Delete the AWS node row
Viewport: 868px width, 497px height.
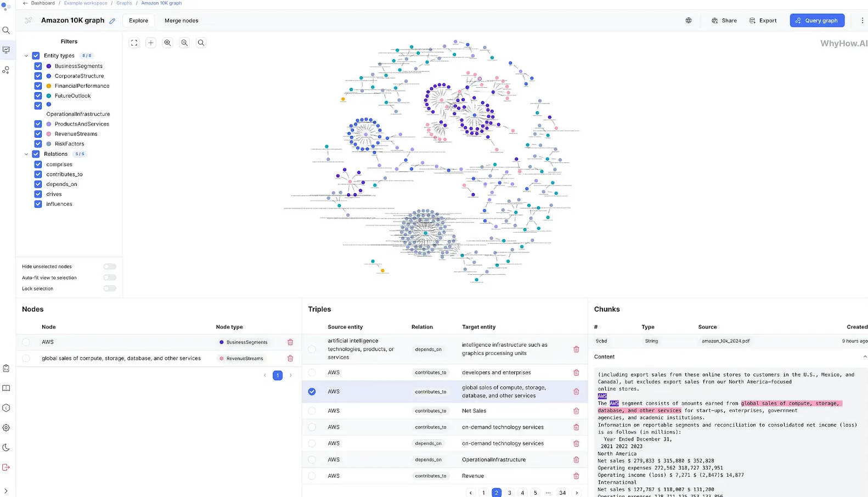click(x=290, y=342)
